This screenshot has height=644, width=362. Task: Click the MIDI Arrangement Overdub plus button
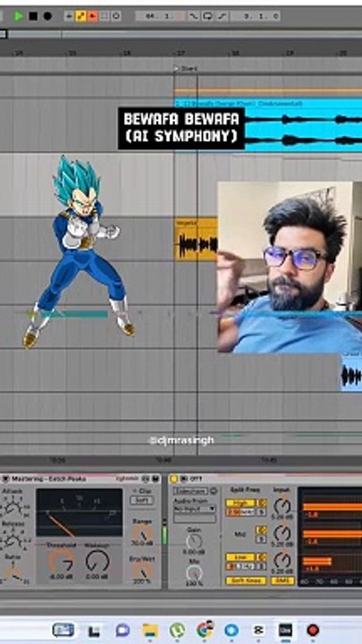coord(69,16)
